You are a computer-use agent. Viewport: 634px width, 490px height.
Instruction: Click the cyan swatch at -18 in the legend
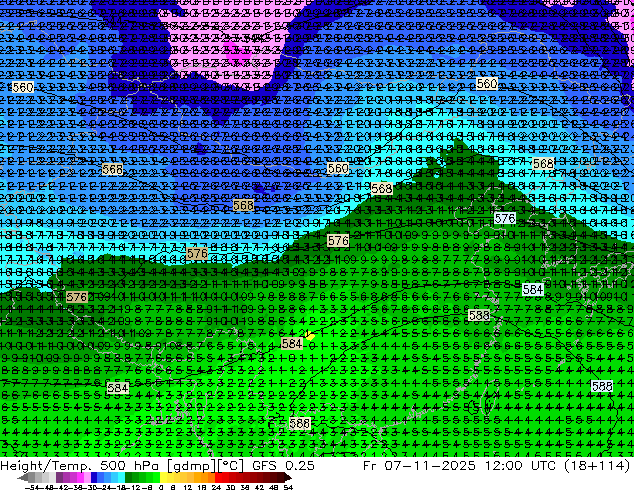click(121, 477)
